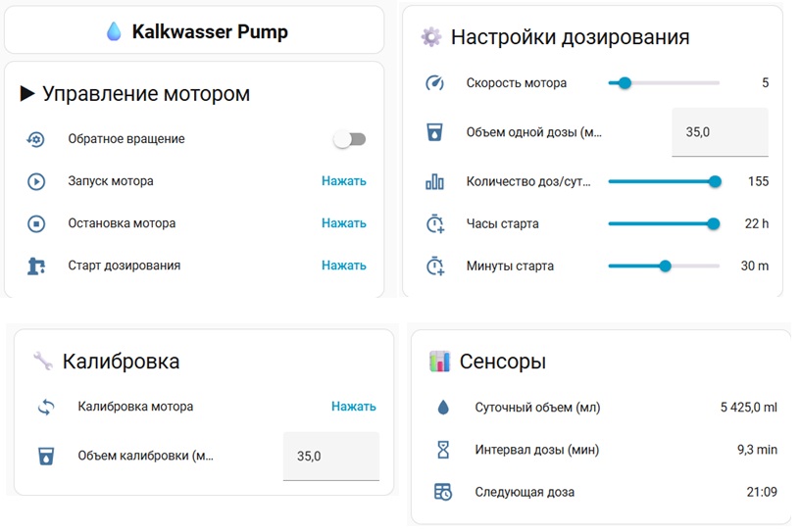This screenshot has width=801, height=532.
Task: Click the play icon beside Запуск мотора
Action: click(x=35, y=181)
